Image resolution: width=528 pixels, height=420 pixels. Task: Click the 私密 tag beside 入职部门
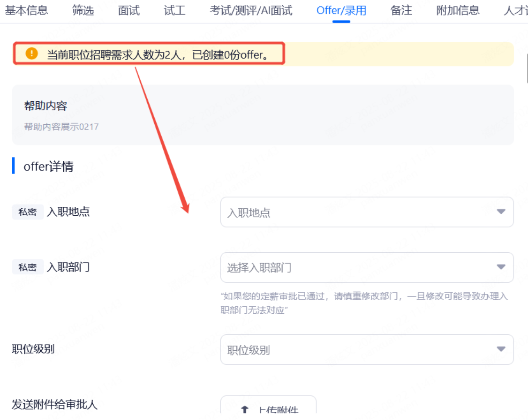point(27,267)
